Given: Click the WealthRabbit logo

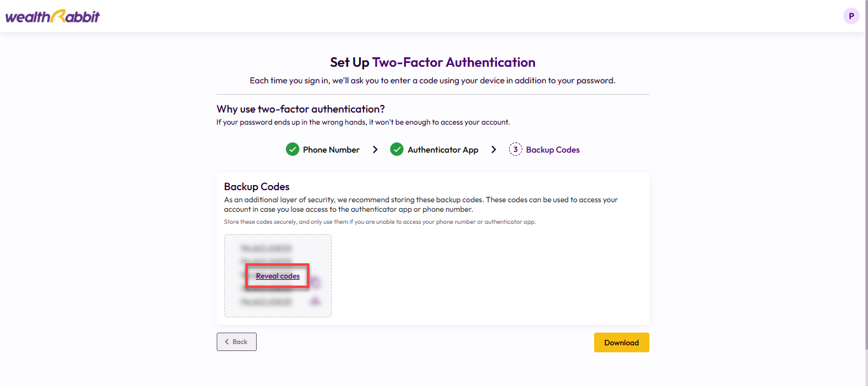Looking at the screenshot, I should (x=53, y=17).
